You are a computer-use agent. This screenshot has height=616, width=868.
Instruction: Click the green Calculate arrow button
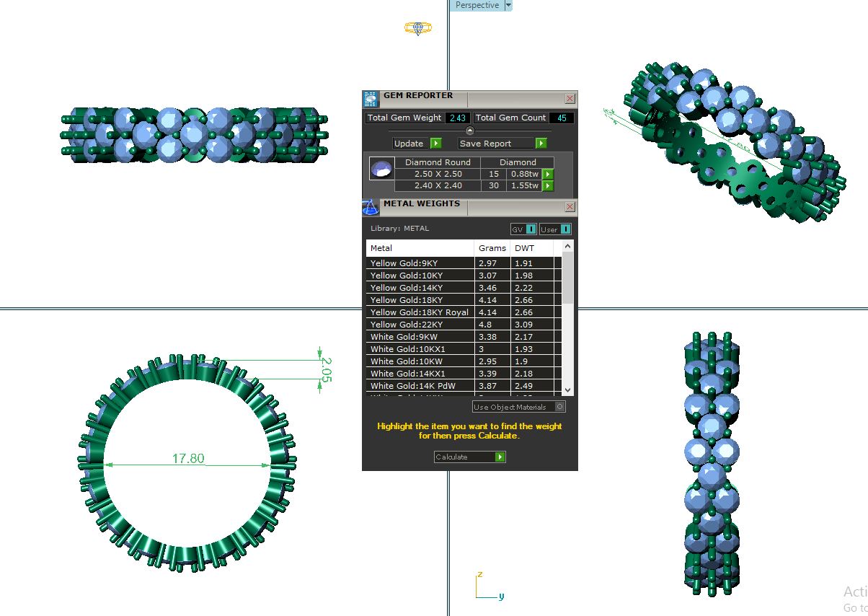(500, 457)
